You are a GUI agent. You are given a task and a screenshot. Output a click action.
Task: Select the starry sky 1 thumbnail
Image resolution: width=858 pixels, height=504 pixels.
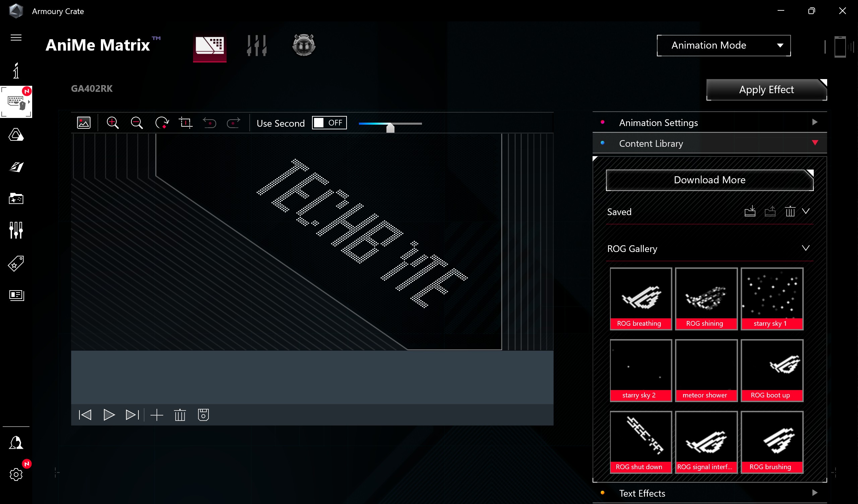772,299
